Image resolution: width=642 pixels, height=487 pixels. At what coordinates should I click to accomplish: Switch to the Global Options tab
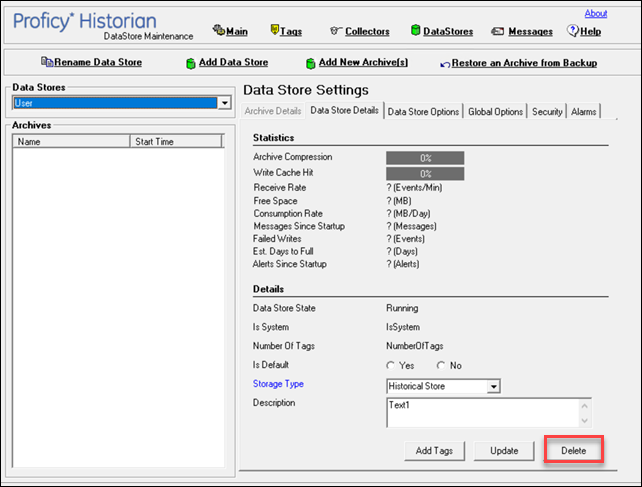click(495, 111)
